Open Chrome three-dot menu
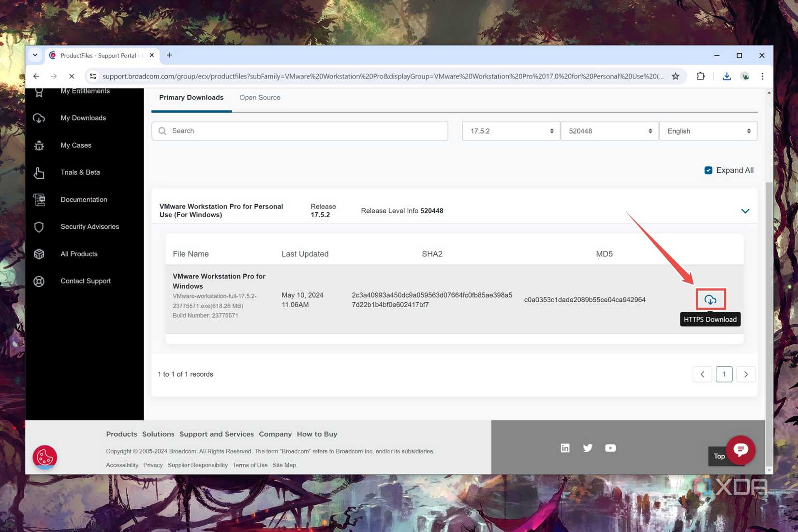The image size is (798, 532). [762, 76]
